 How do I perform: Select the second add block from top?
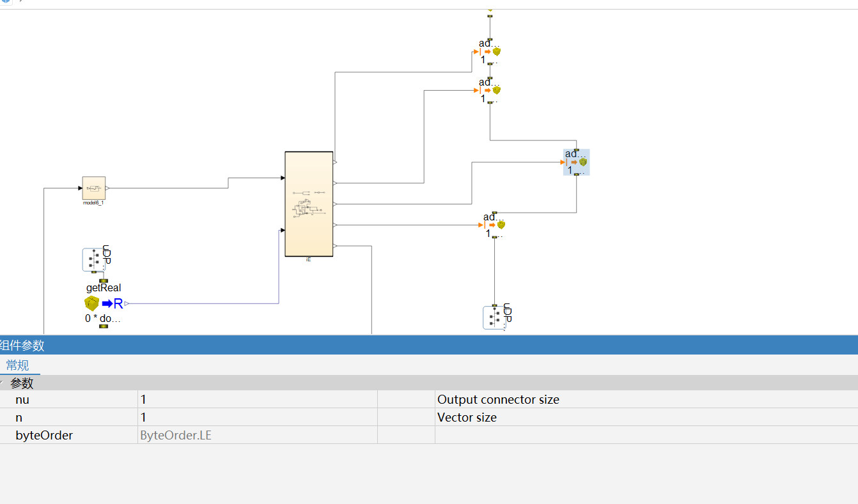pyautogui.click(x=490, y=90)
